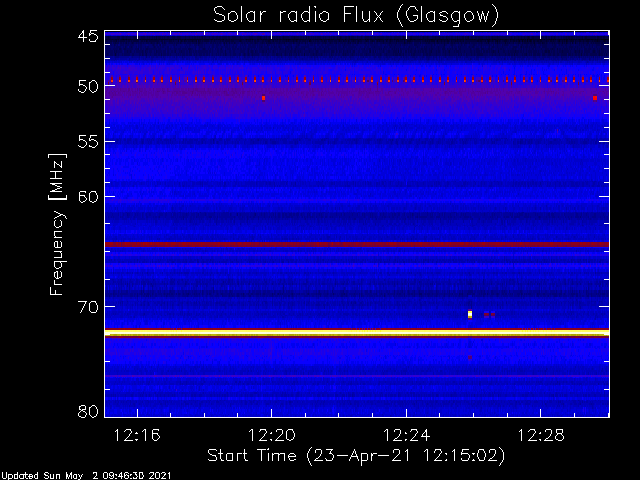The height and width of the screenshot is (480, 640).
Task: Select the 45 frequency tick label
Action: click(x=88, y=37)
